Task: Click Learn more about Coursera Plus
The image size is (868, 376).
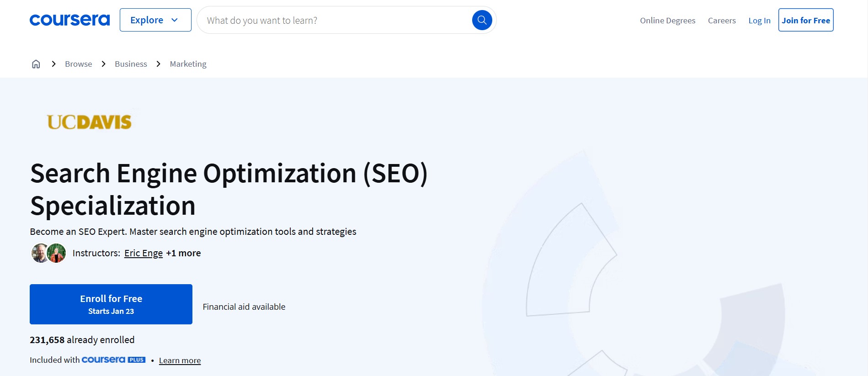Action: [x=180, y=360]
